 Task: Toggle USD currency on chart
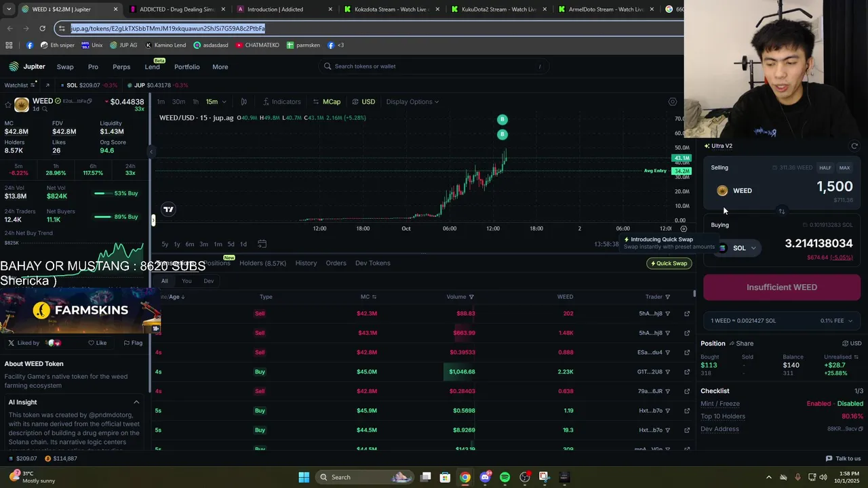pyautogui.click(x=363, y=102)
